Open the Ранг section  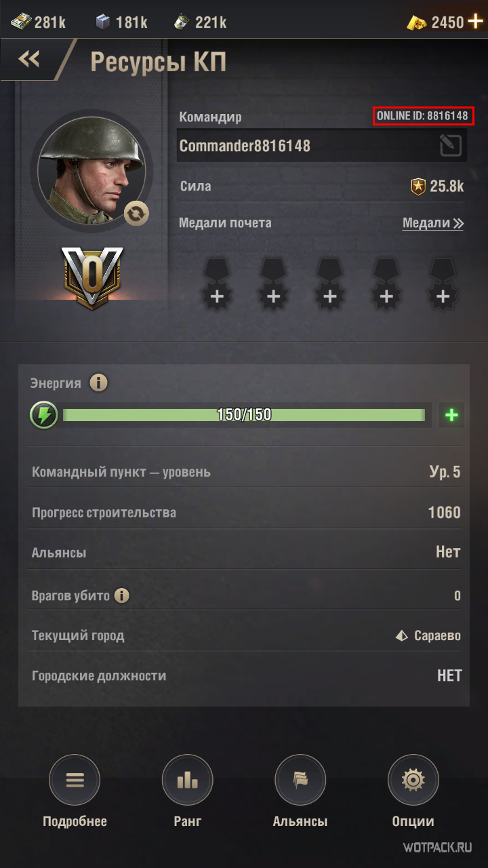187,781
